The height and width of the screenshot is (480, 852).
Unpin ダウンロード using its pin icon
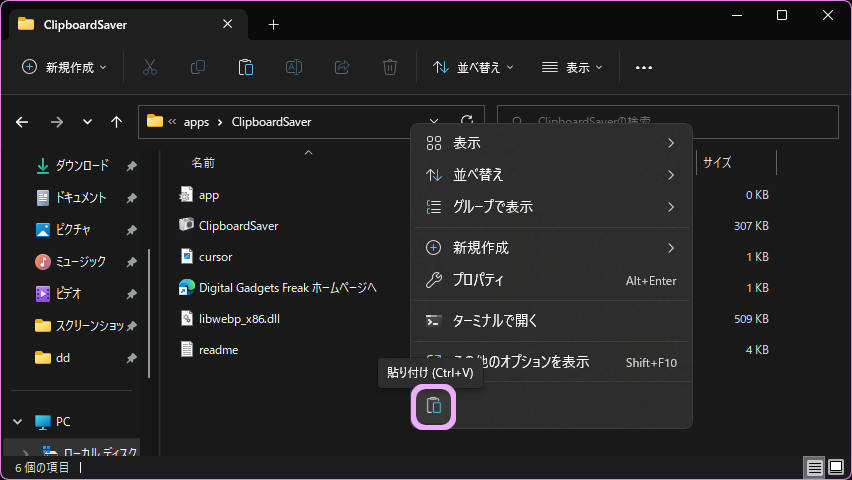tap(131, 166)
